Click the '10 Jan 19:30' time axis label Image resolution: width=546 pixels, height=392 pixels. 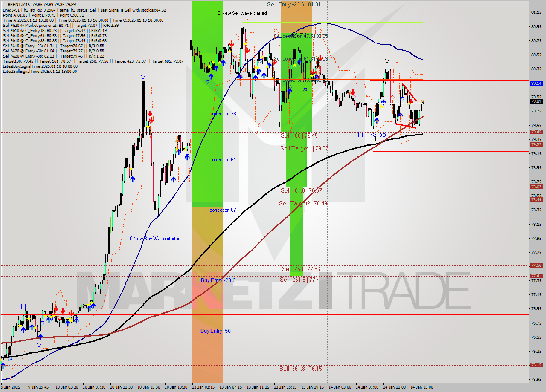coord(176,387)
